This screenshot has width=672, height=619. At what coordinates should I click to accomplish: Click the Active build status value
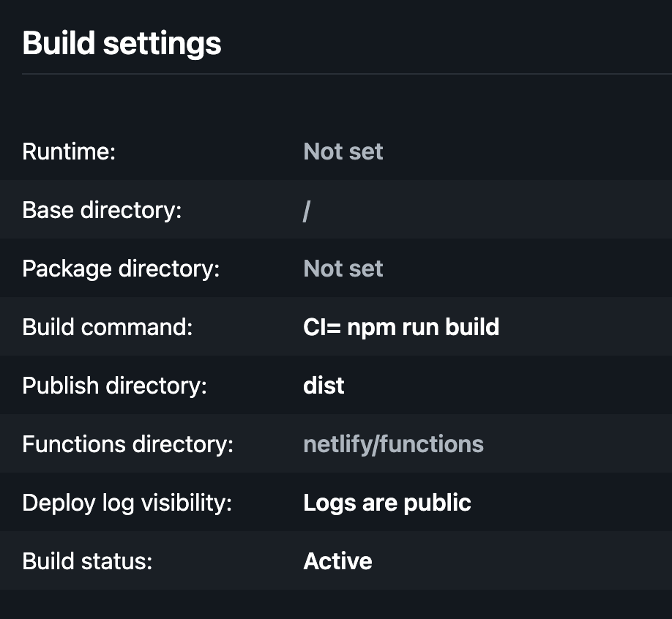(x=337, y=560)
